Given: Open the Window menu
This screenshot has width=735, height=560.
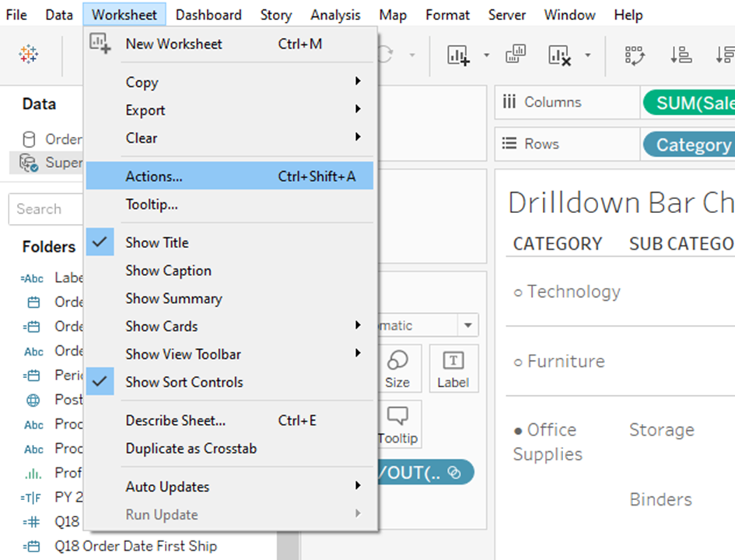Looking at the screenshot, I should [x=569, y=15].
